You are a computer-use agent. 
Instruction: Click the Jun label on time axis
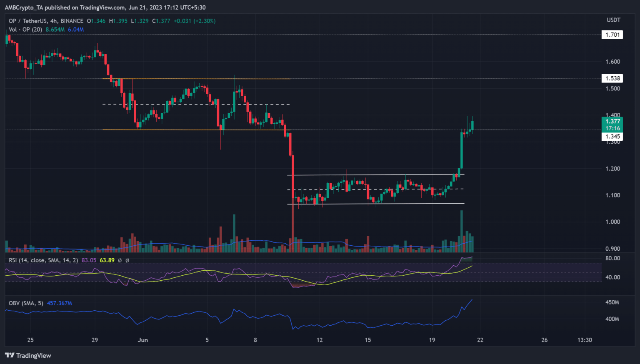pos(143,340)
